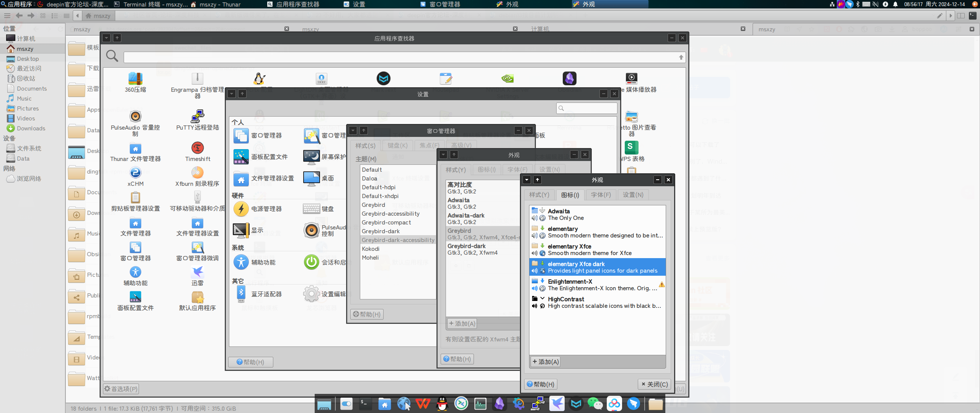Open Timeshift in the application finder
This screenshot has height=413, width=980.
tap(198, 151)
